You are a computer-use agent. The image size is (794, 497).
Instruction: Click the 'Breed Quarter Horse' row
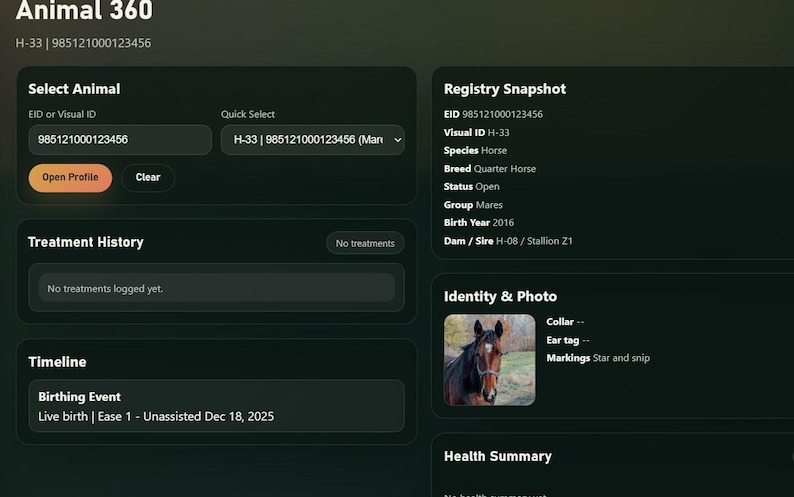point(490,169)
